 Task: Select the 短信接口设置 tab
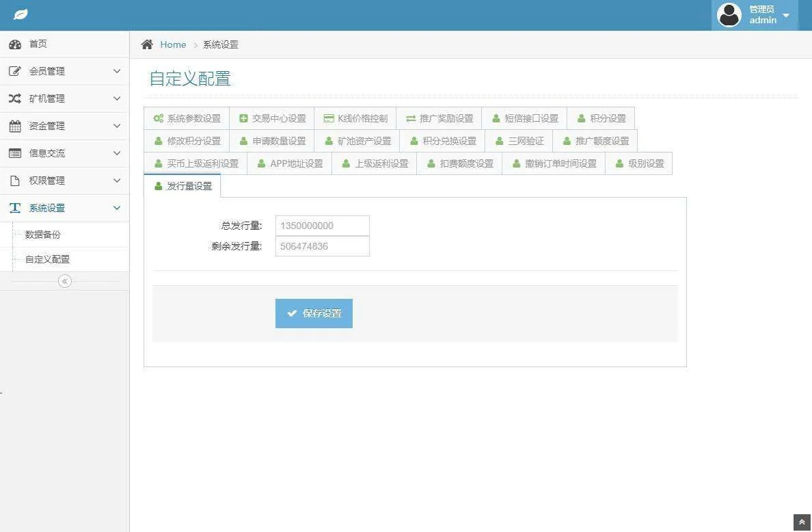[524, 118]
